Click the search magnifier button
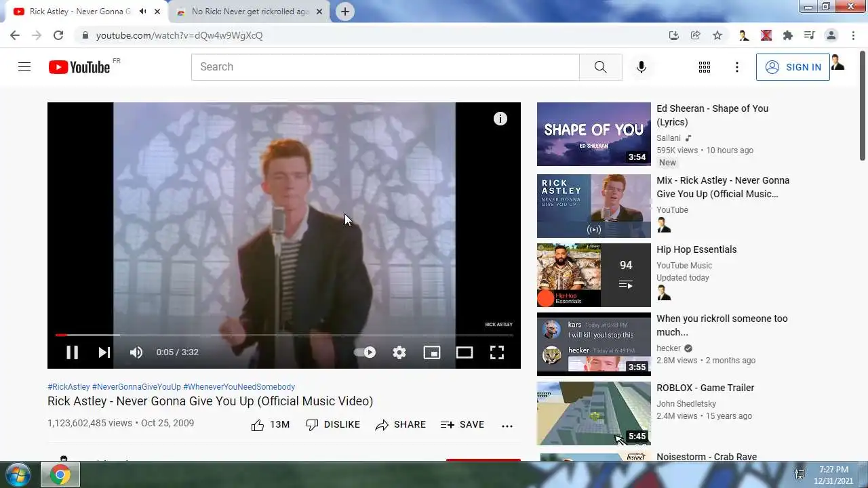The width and height of the screenshot is (868, 488). tap(601, 67)
